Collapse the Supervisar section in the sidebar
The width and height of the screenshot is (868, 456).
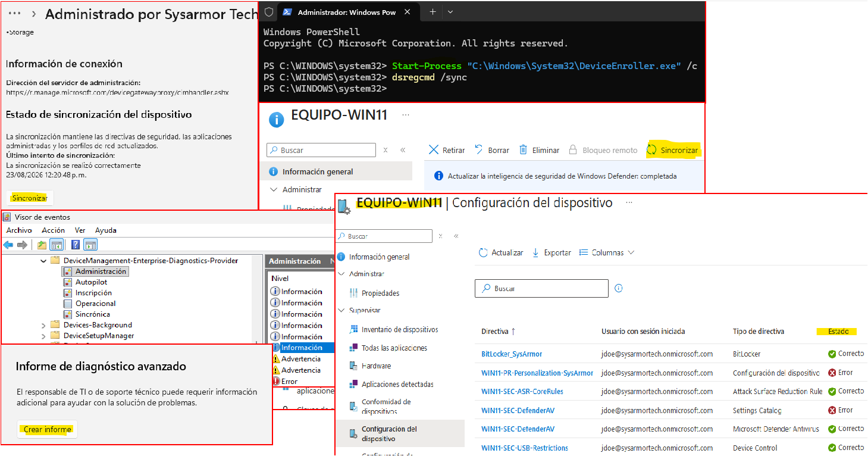[341, 310]
